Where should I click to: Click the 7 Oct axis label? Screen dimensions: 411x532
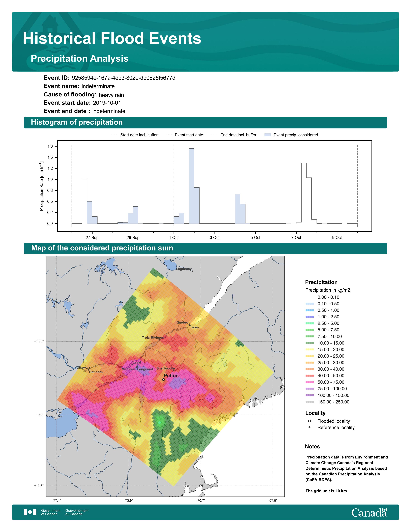296,237
